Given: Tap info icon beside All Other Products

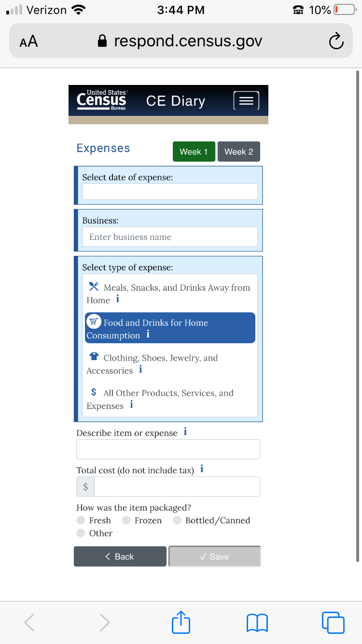Looking at the screenshot, I should [131, 405].
